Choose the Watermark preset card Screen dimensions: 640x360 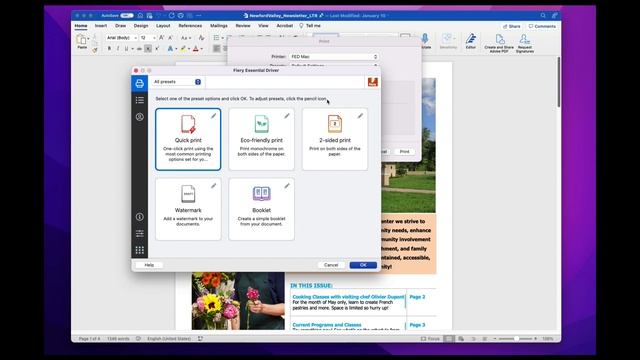point(188,209)
